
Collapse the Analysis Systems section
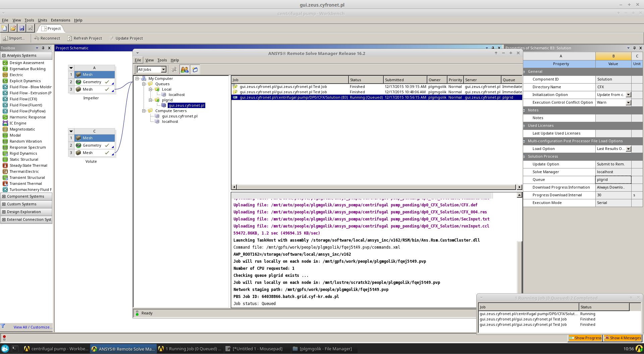click(x=4, y=55)
